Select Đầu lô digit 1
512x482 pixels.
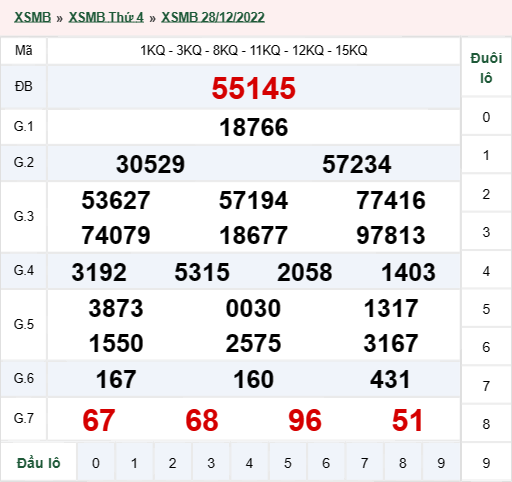click(134, 463)
